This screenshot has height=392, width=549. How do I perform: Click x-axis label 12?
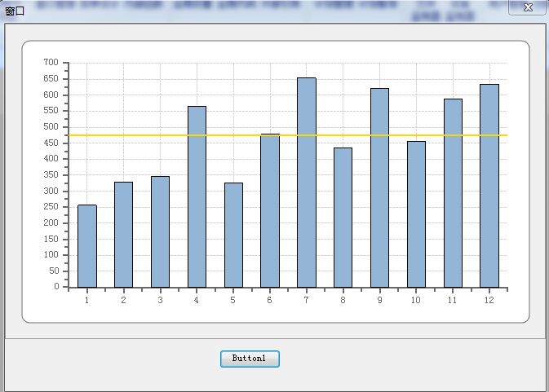(x=489, y=300)
